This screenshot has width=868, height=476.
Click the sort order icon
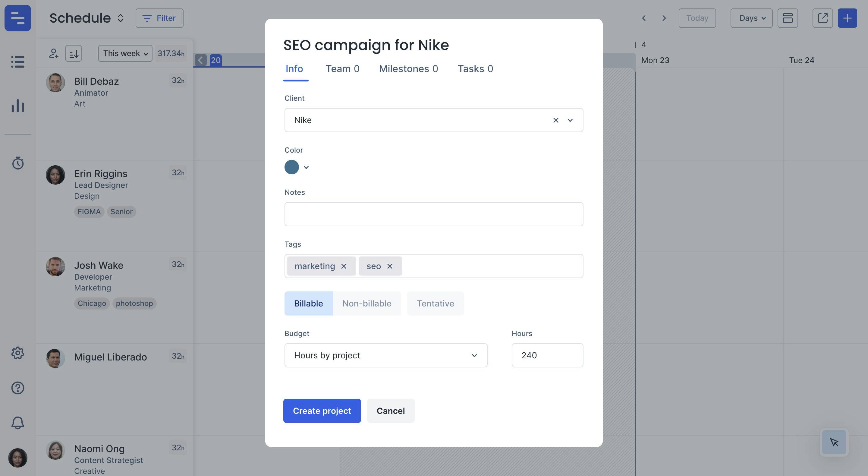[x=74, y=53]
